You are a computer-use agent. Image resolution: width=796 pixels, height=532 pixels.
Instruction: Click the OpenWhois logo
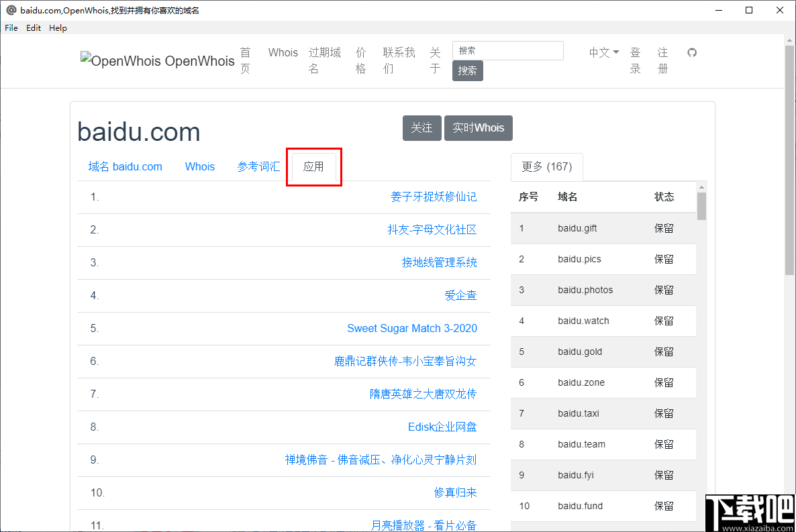click(157, 60)
